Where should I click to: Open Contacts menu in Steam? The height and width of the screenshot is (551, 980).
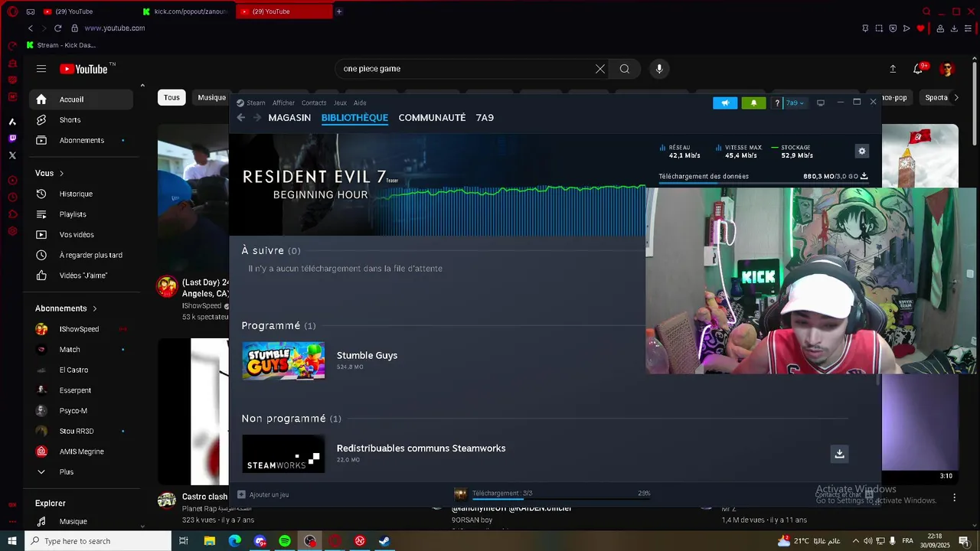(314, 103)
